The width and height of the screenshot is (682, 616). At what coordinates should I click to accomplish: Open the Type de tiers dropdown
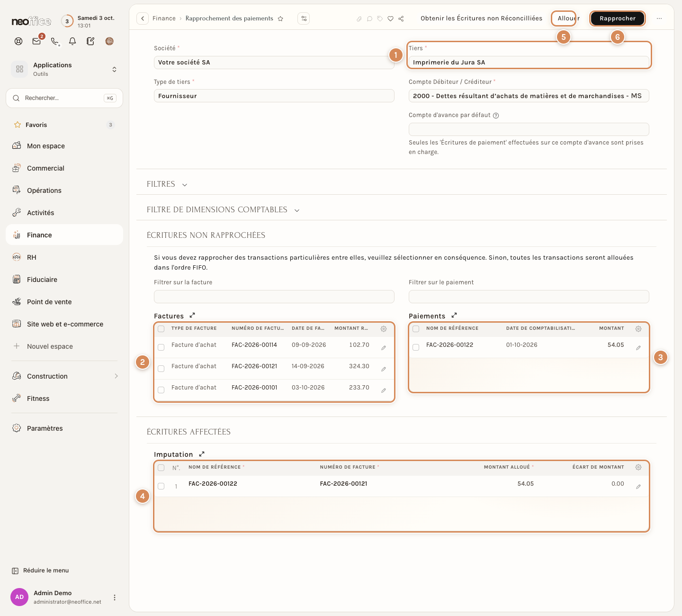274,96
